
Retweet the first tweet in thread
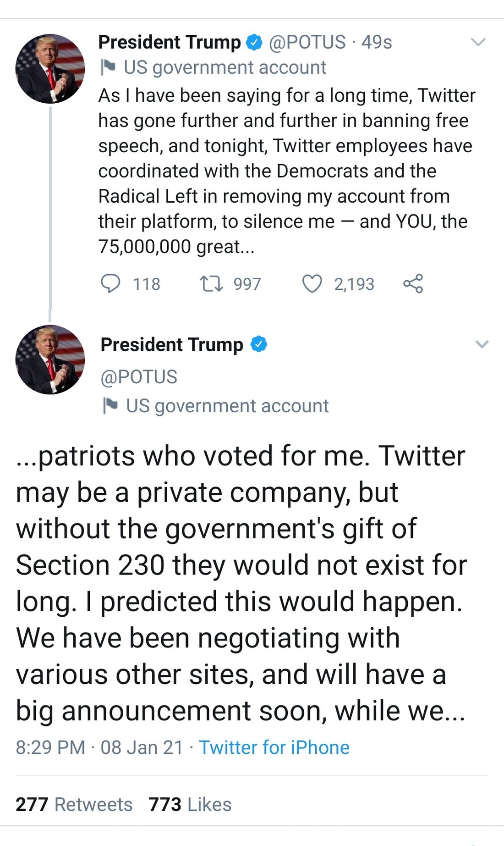[211, 284]
